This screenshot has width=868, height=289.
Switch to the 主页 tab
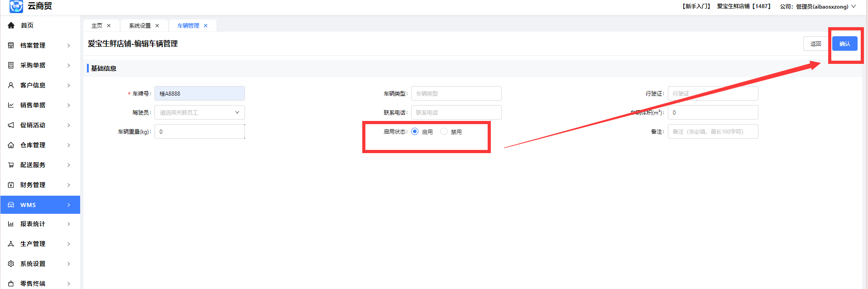pyautogui.click(x=97, y=26)
